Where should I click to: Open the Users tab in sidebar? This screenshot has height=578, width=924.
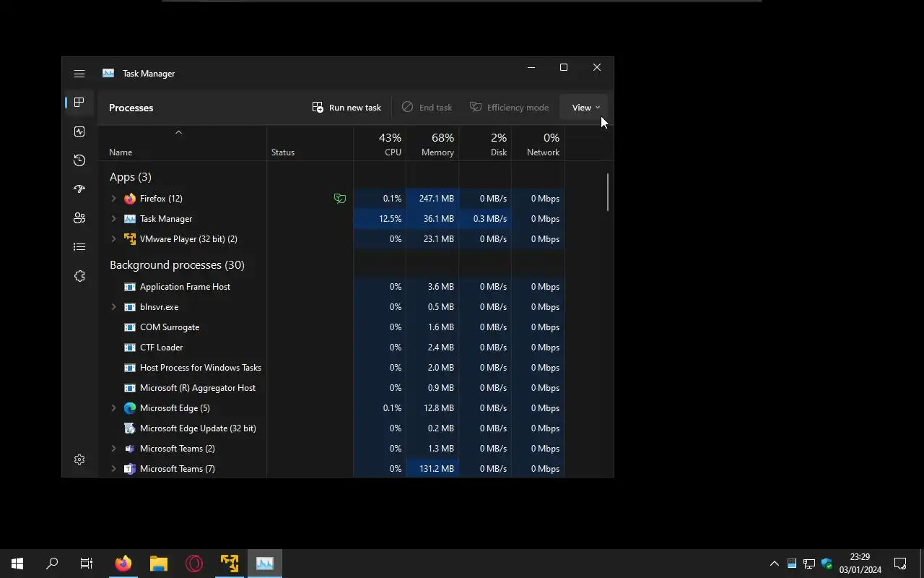(x=79, y=218)
